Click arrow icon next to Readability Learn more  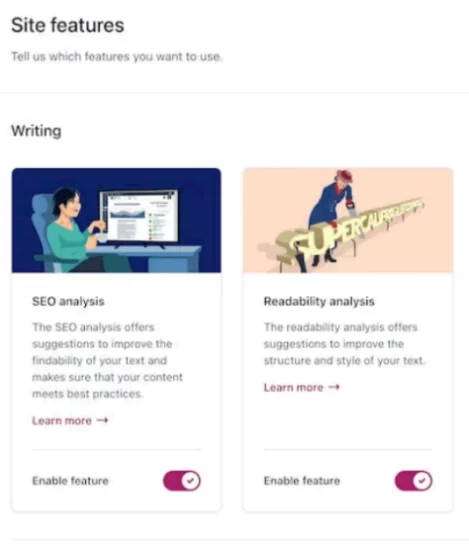pos(334,387)
